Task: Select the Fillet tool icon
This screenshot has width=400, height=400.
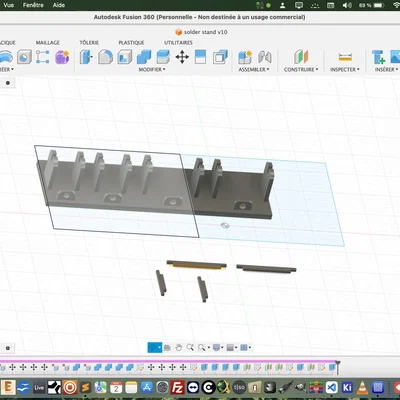Action: [x=105, y=57]
